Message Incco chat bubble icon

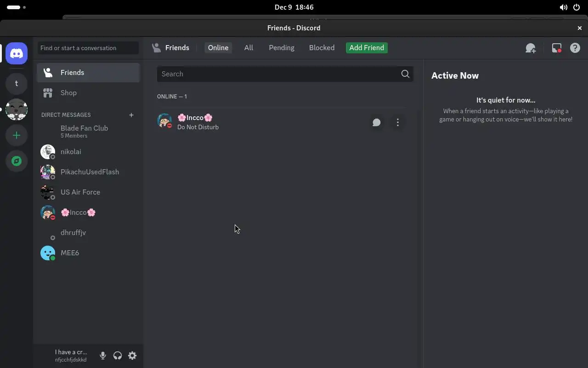coord(377,122)
